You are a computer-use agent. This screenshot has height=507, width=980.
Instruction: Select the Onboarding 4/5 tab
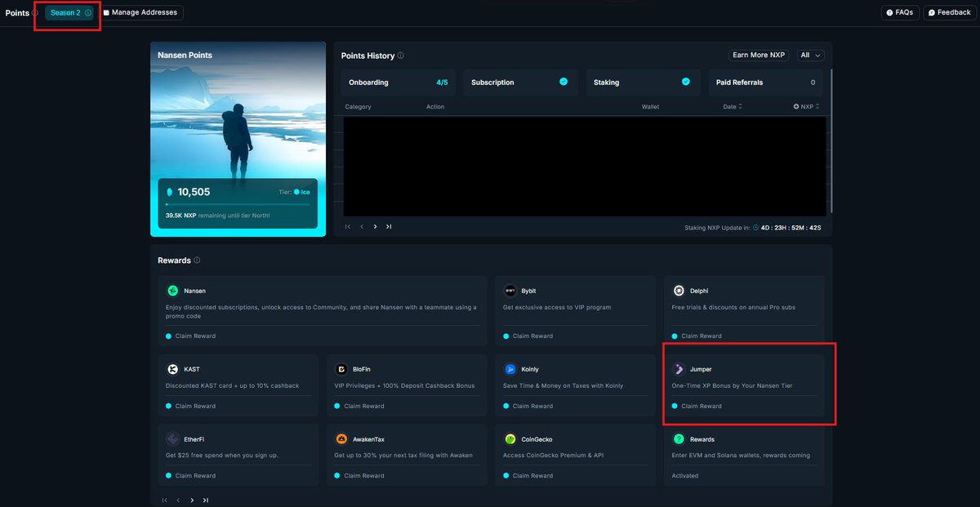[x=399, y=82]
